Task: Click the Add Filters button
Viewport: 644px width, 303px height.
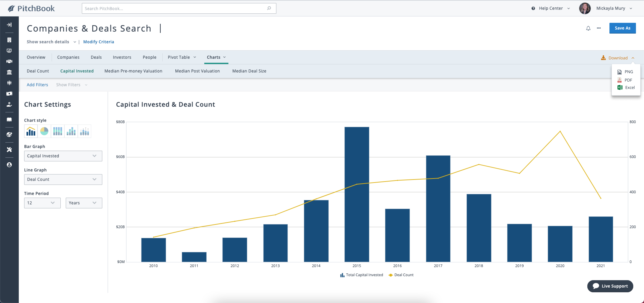Action: pos(37,85)
